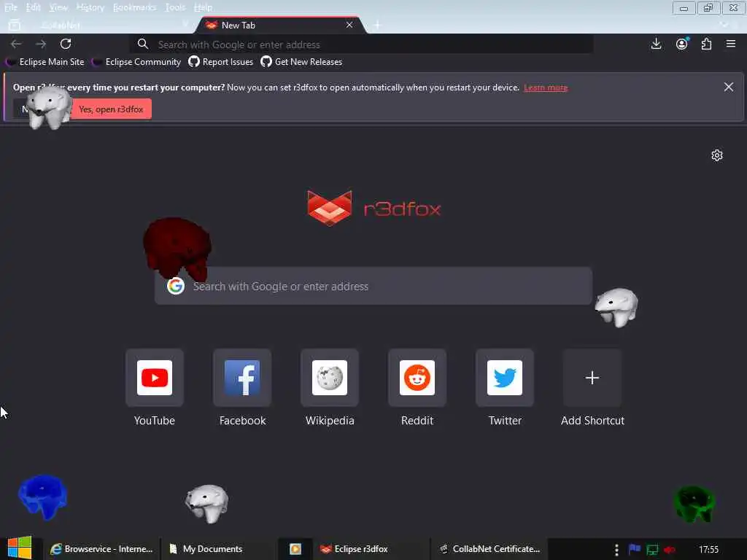Viewport: 747px width, 560px height.
Task: Open the Bookmarks menu
Action: click(134, 7)
